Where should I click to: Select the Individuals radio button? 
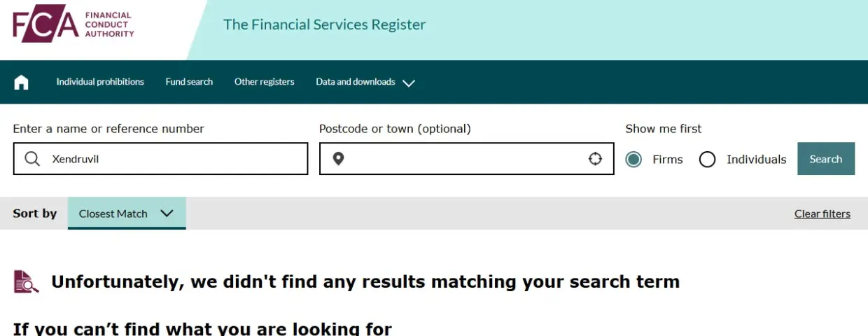point(708,160)
